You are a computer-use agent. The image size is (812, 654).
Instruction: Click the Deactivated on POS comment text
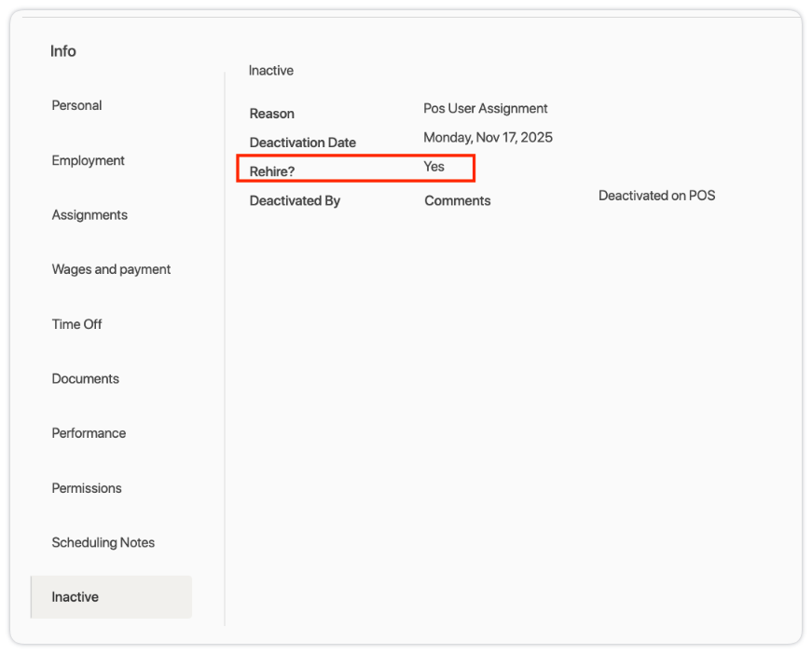tap(657, 196)
